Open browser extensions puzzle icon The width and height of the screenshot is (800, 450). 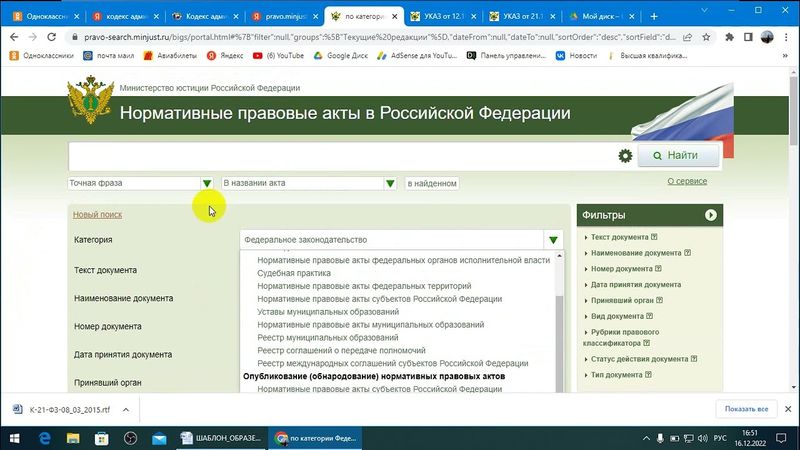pos(730,37)
